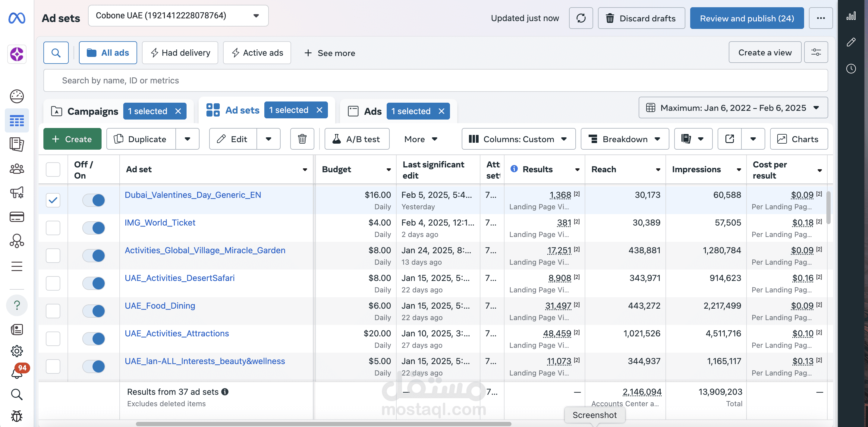Open the date range Maximum dropdown

(x=733, y=108)
